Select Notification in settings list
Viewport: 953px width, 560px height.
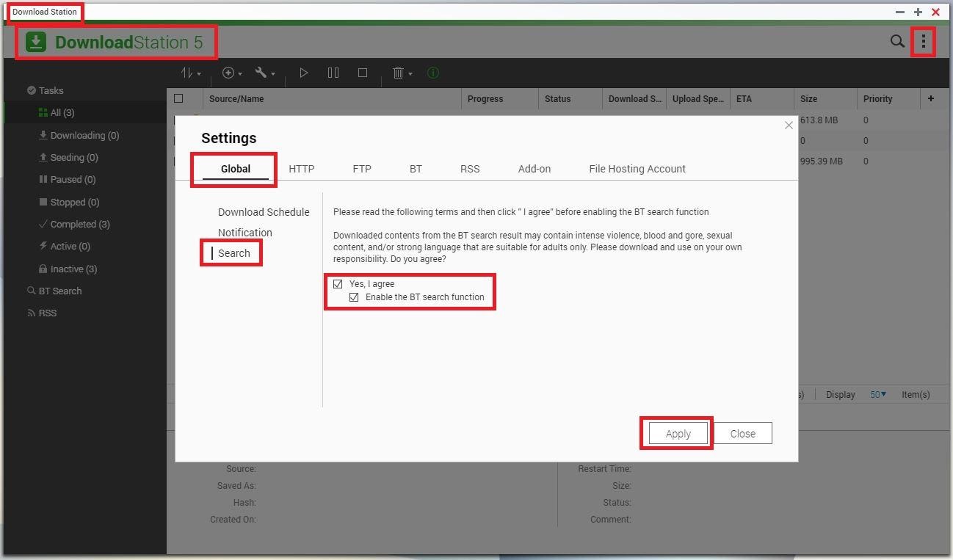pyautogui.click(x=245, y=233)
